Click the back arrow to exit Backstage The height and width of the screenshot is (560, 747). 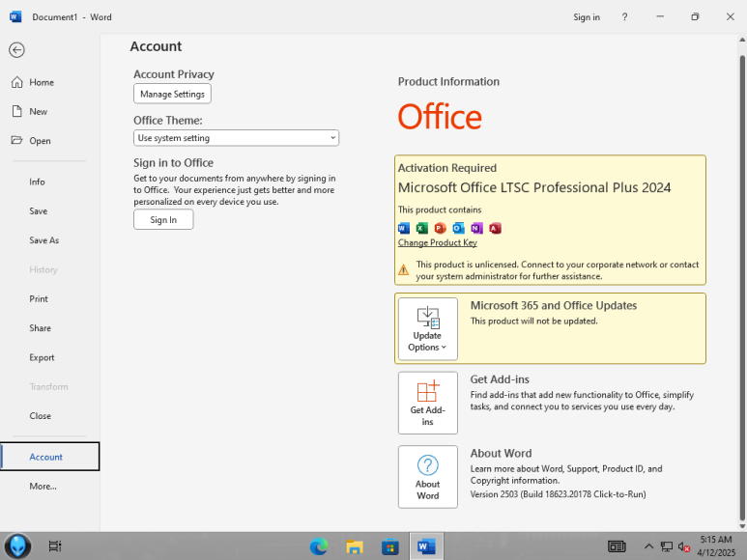coord(16,50)
